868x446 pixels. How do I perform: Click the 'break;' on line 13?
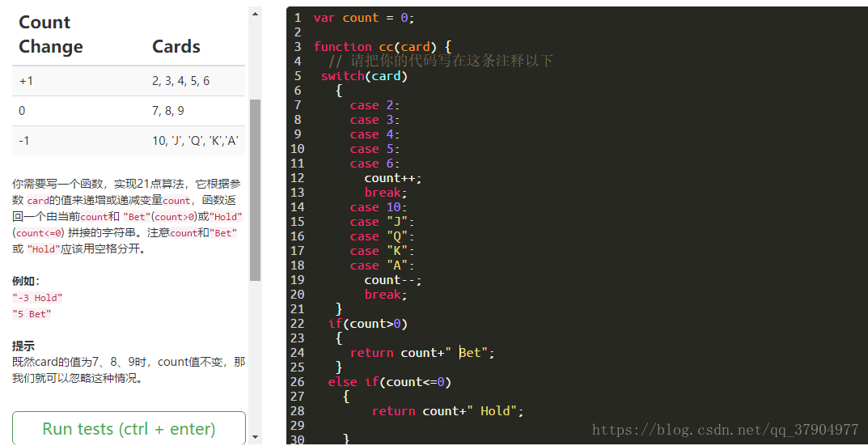[x=386, y=193]
